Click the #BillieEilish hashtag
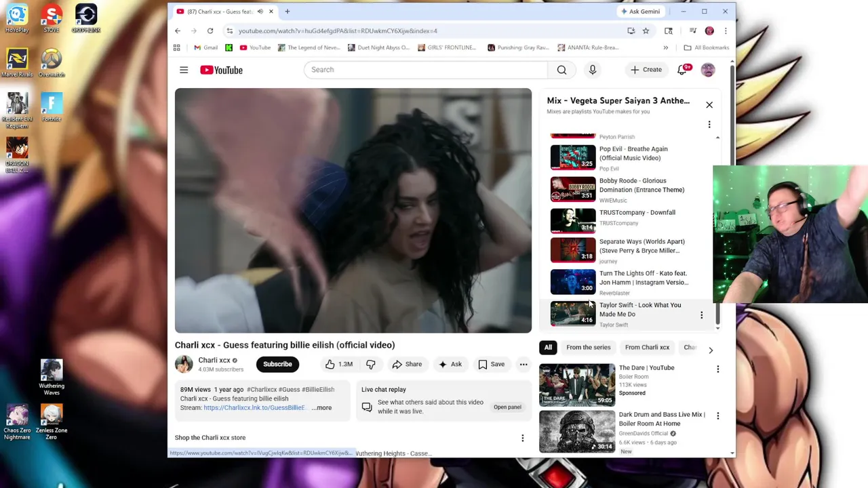868x488 pixels. coord(318,390)
